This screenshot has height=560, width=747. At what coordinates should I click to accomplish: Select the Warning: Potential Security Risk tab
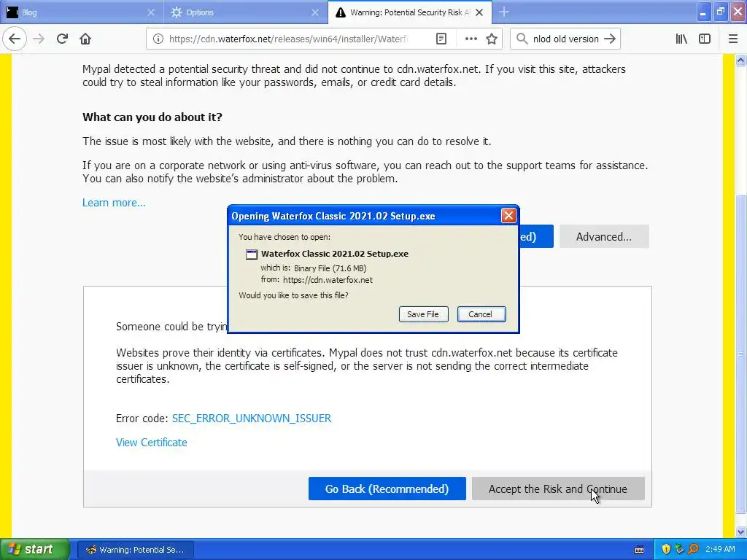point(410,12)
